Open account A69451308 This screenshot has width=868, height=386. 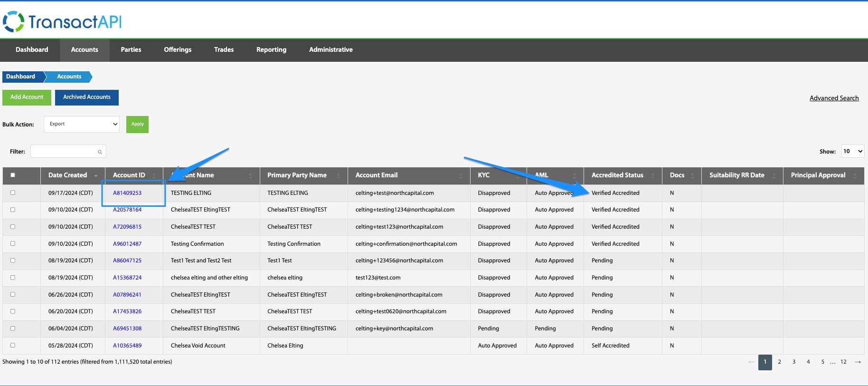[x=127, y=328]
